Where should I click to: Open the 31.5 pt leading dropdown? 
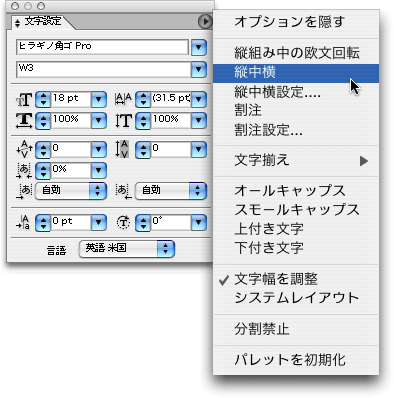click(199, 99)
